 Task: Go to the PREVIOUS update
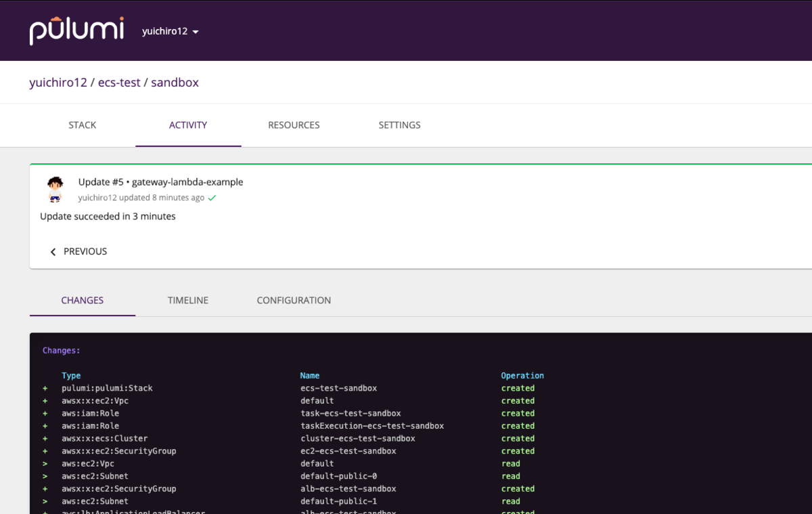tap(78, 251)
